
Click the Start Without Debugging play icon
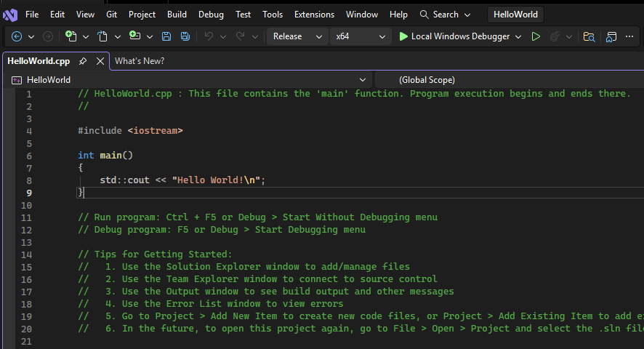pyautogui.click(x=536, y=36)
